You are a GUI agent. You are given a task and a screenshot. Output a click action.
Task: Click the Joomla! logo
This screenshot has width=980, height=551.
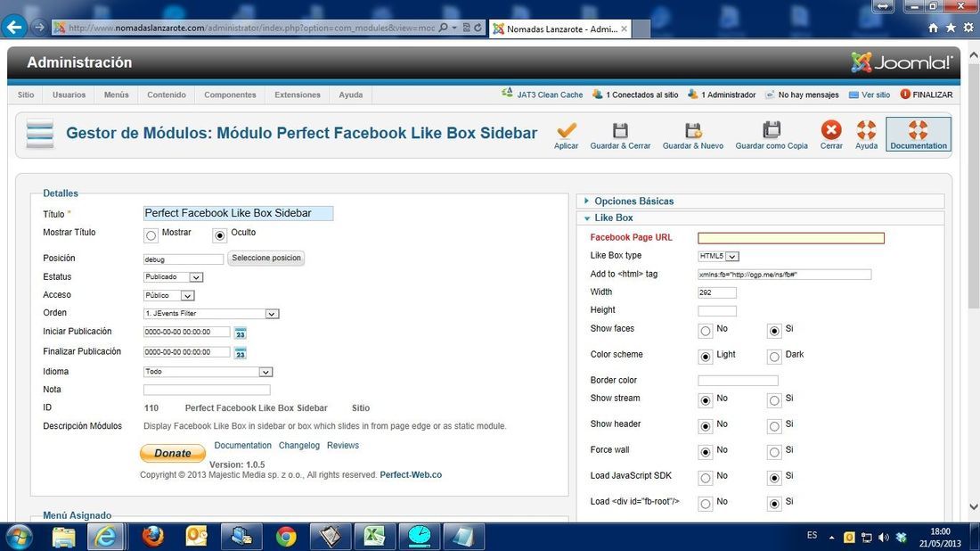902,62
